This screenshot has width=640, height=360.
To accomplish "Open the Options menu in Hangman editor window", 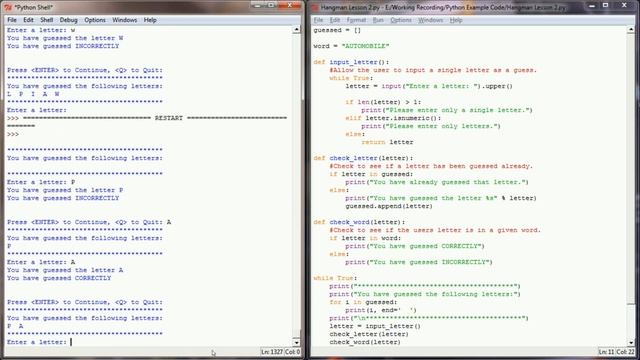I will (401, 20).
